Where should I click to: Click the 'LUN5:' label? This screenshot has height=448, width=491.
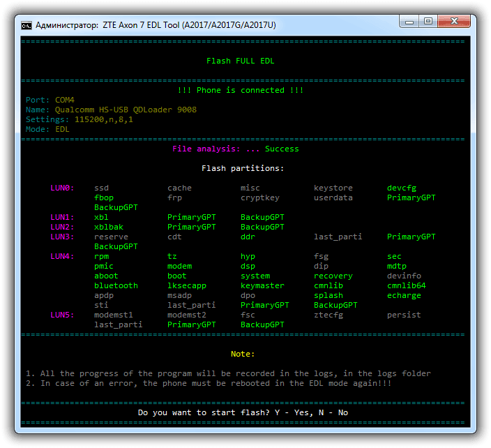click(x=62, y=315)
